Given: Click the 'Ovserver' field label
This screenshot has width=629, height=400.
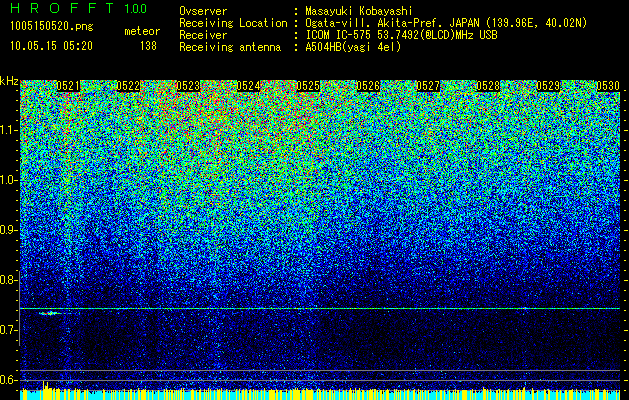Looking at the screenshot, I should pos(203,12).
